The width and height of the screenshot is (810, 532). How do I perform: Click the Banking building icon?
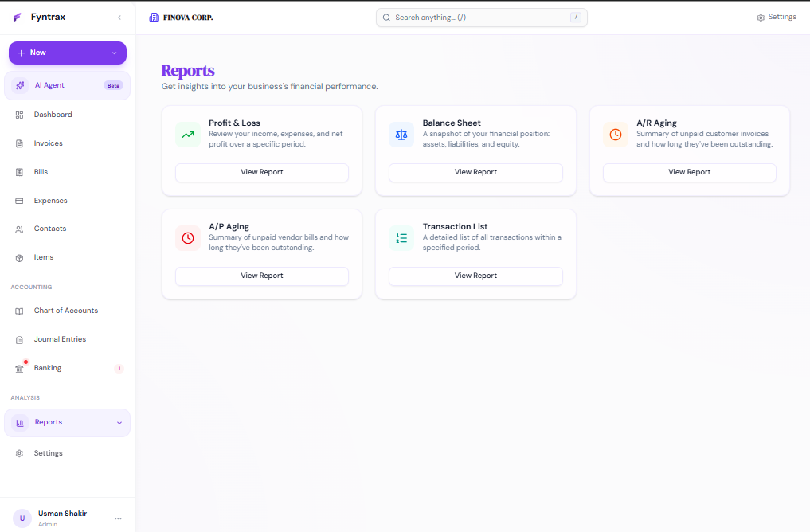pos(19,368)
